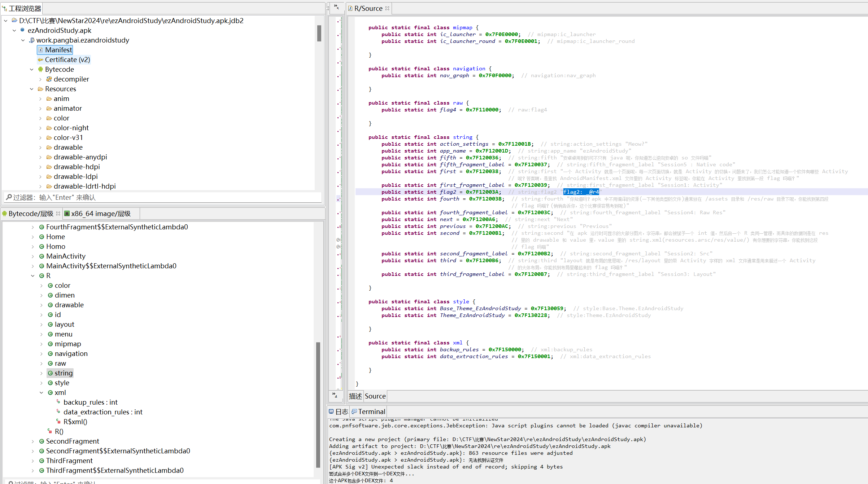Click the ezAndroidStudy.apk artifact icon
This screenshot has height=484, width=868.
(x=22, y=30)
